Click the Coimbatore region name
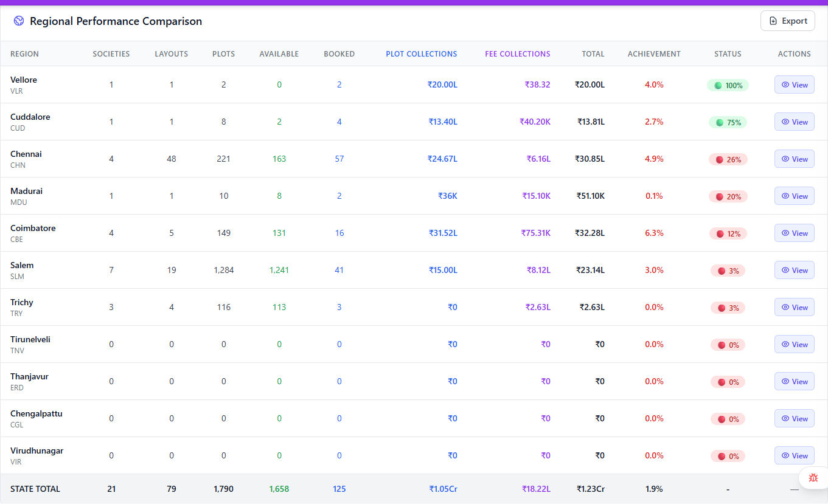This screenshot has width=828, height=504. pyautogui.click(x=33, y=228)
